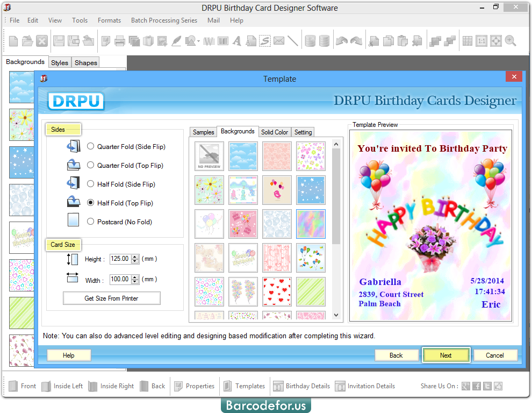
Task: Click Next to continue the wizard
Action: (445, 355)
